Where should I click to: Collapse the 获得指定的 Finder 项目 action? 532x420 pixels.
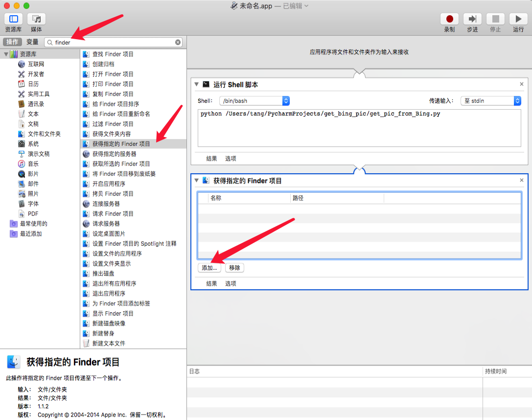tap(196, 181)
